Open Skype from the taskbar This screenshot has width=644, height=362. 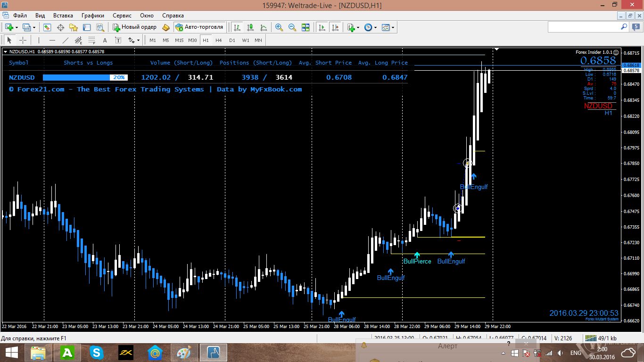[x=97, y=353]
